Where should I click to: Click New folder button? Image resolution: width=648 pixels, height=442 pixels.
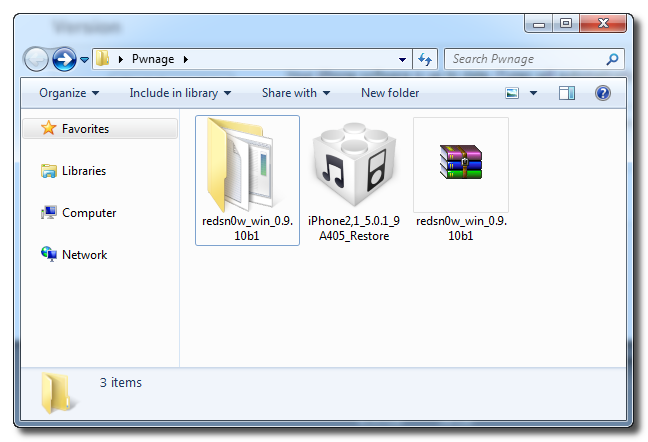390,93
